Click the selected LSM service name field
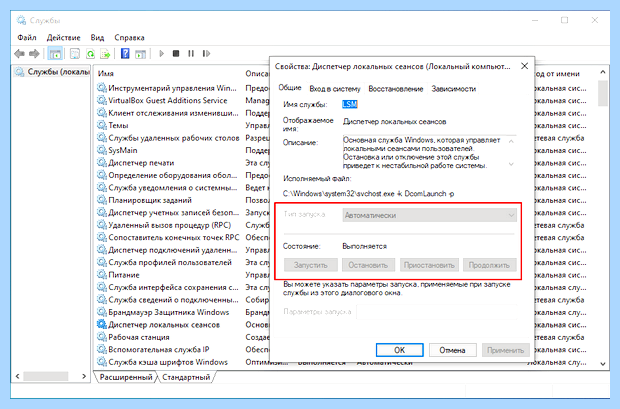This screenshot has width=620, height=409. [350, 104]
